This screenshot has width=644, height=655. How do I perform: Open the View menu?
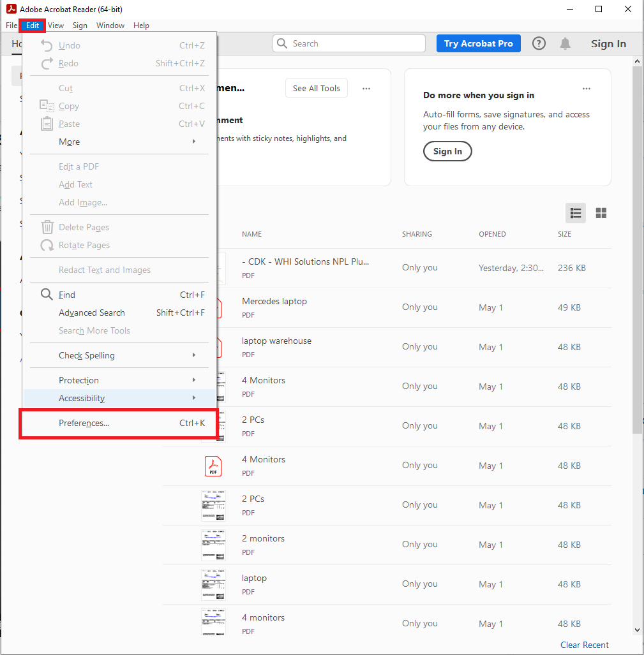point(56,26)
